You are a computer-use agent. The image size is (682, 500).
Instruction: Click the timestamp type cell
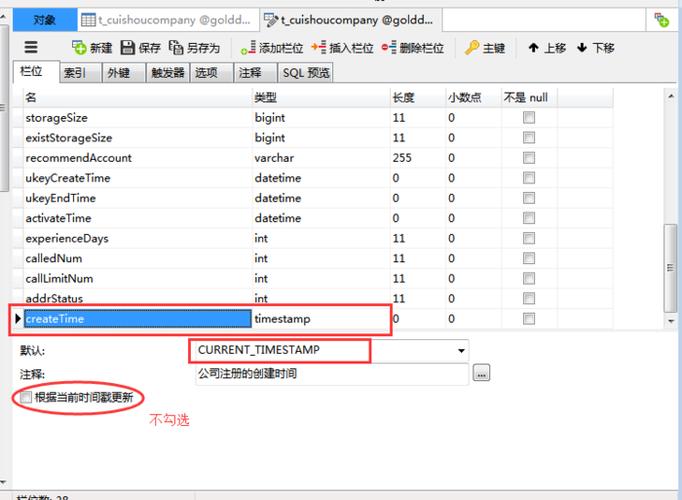[x=321, y=319]
